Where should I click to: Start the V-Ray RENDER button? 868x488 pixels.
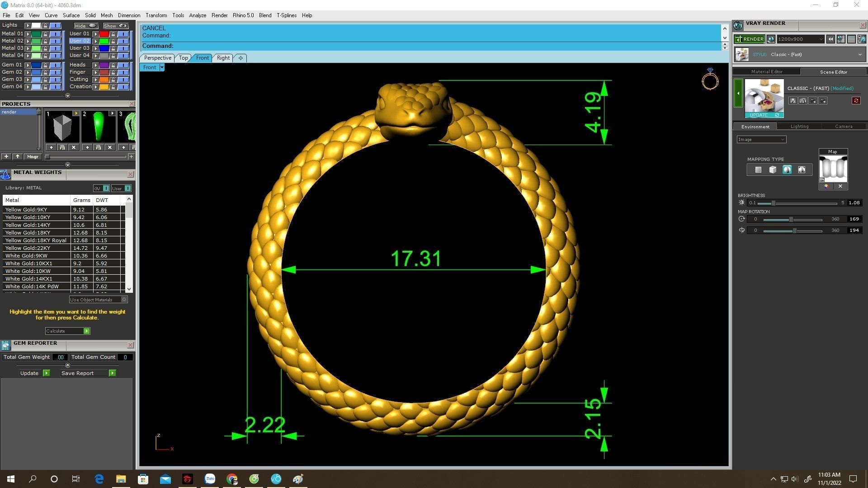point(749,39)
